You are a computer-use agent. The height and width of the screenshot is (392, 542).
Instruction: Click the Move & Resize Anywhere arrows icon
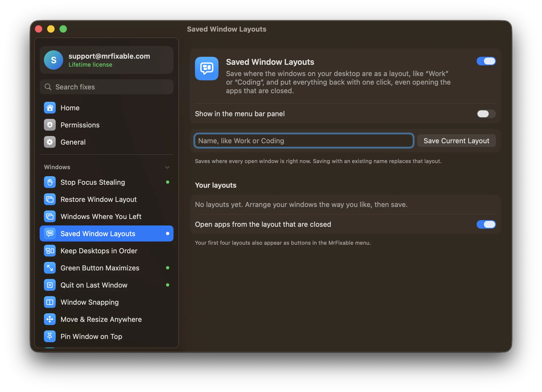click(x=50, y=319)
